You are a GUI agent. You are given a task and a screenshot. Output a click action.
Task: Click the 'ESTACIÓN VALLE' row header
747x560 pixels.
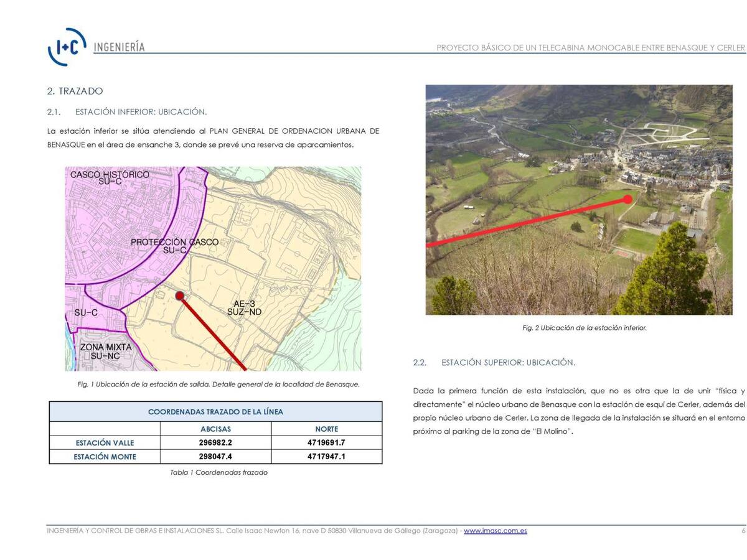105,443
